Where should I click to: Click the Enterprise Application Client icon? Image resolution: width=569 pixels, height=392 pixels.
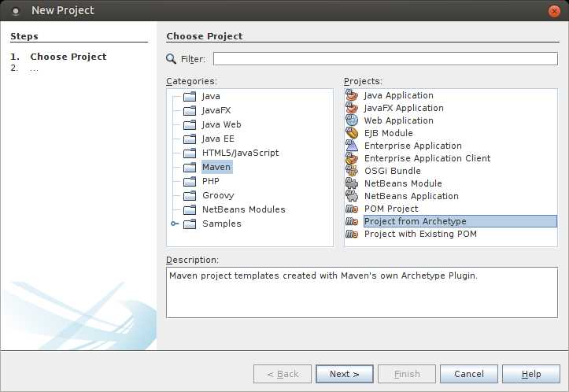(x=352, y=158)
